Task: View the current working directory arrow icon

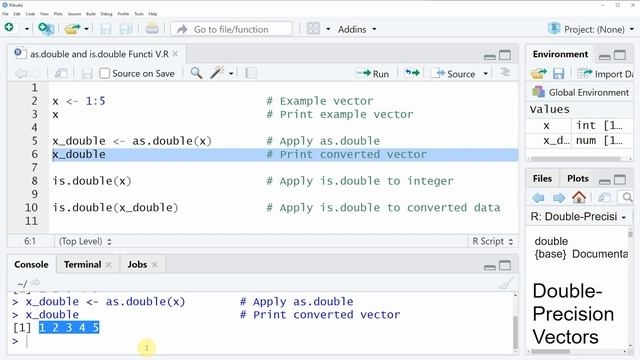Action: pyautogui.click(x=36, y=282)
